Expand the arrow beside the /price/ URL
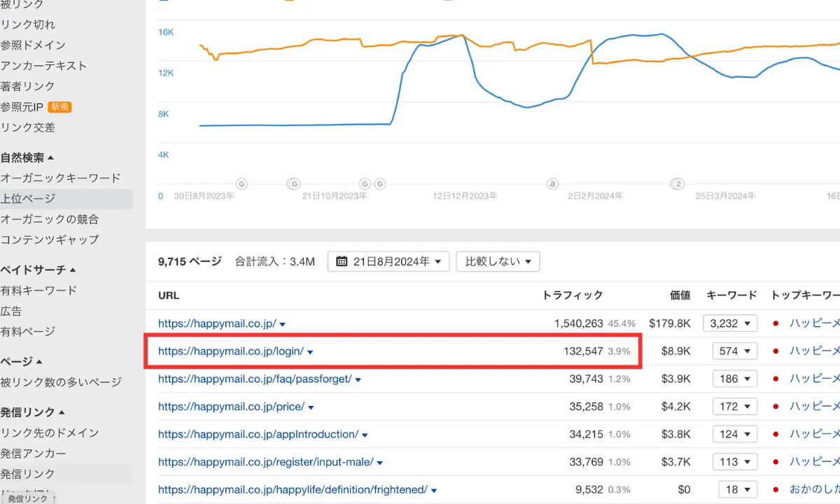The image size is (840, 504). pyautogui.click(x=311, y=407)
